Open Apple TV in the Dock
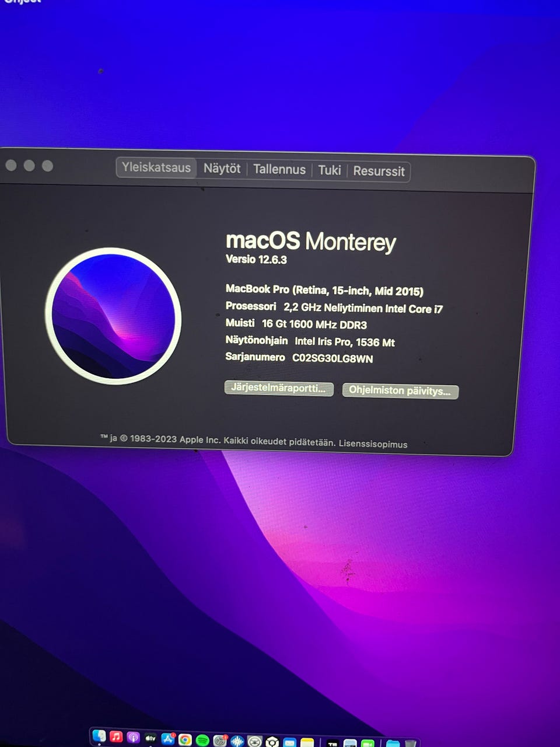The width and height of the screenshot is (560, 747). (x=150, y=739)
